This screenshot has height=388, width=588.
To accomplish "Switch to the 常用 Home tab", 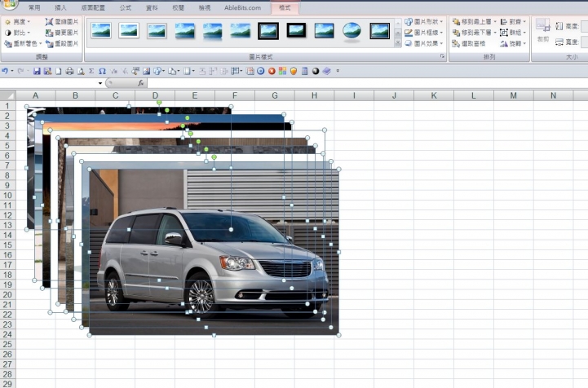I will pyautogui.click(x=34, y=7).
